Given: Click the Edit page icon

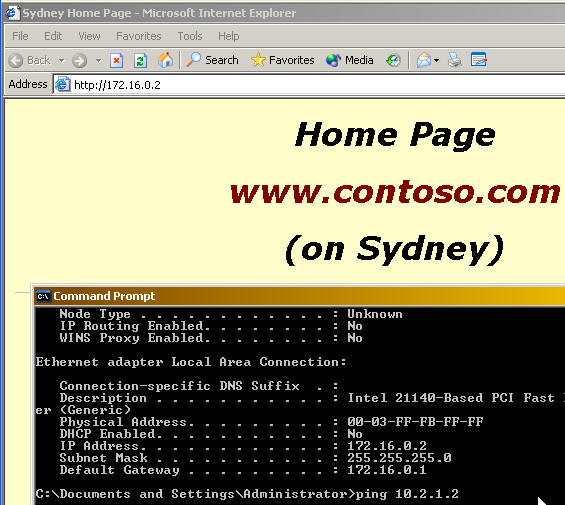Looking at the screenshot, I should tap(479, 60).
